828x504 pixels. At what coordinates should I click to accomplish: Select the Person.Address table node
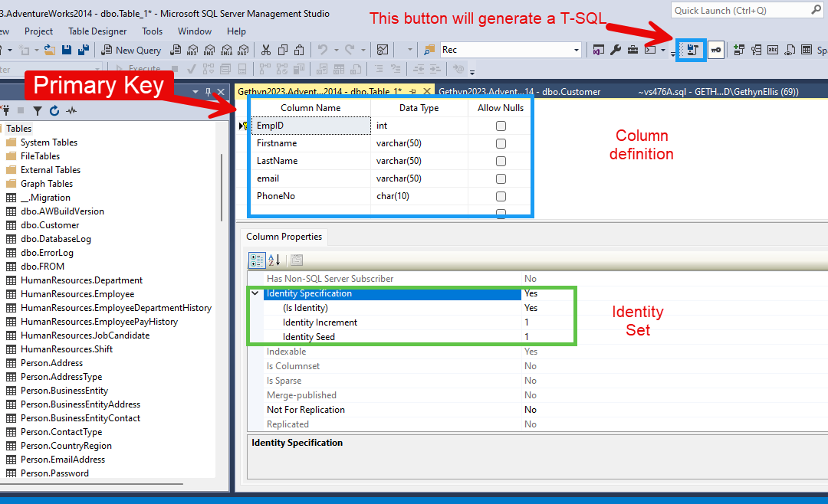click(51, 363)
